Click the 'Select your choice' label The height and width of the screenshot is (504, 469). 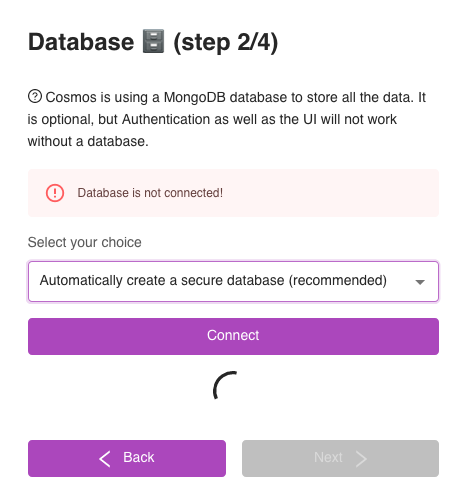point(85,242)
